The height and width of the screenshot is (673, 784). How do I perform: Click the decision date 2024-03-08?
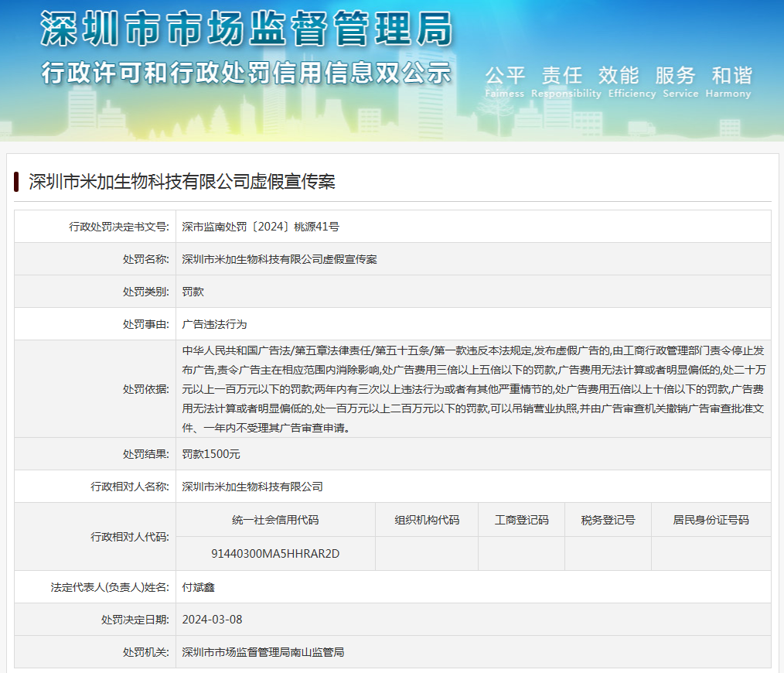tap(212, 620)
